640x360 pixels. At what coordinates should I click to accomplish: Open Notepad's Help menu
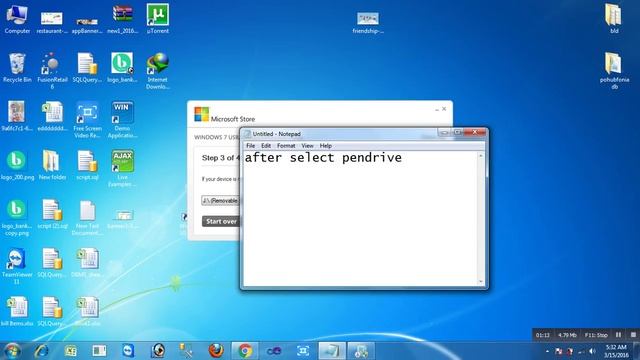[x=325, y=146]
